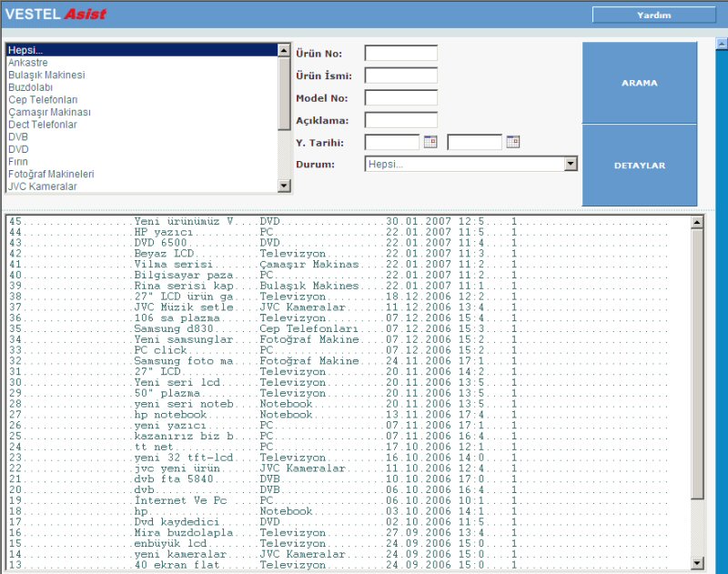The width and height of the screenshot is (728, 574).
Task: Select JVC Kameralar in category list
Action: coord(142,186)
